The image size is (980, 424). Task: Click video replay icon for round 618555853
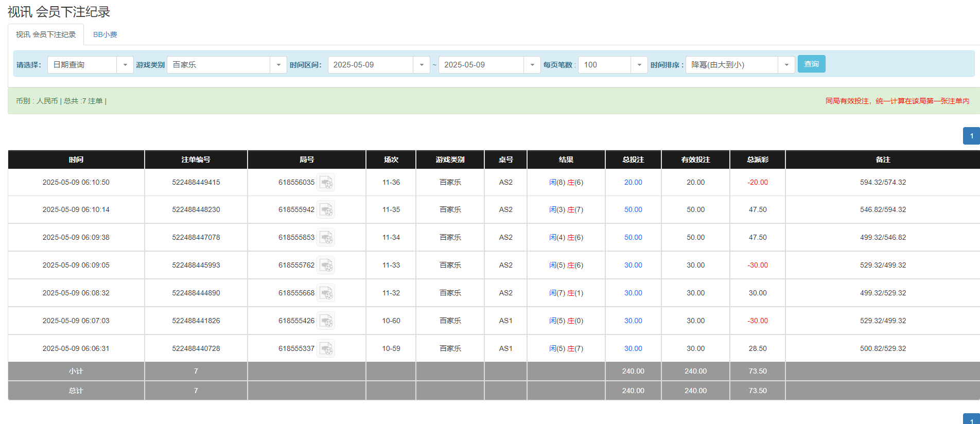point(326,238)
